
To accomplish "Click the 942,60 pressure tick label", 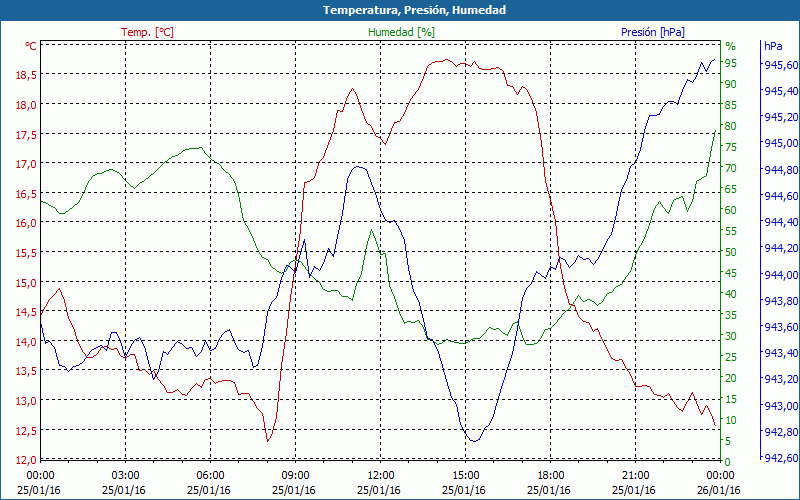I will [781, 458].
